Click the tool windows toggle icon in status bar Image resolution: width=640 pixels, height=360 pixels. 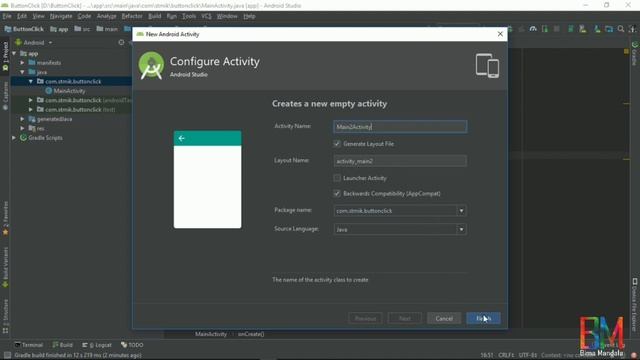(7, 356)
